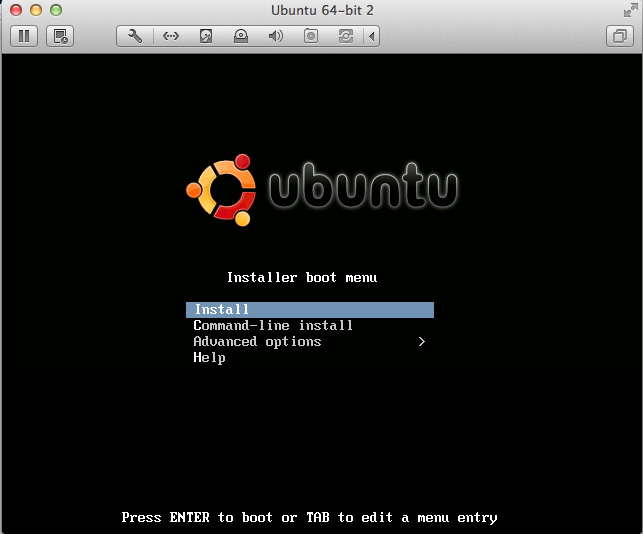Click the Press ENTER to boot hint
Image resolution: width=643 pixels, height=534 pixels.
click(x=310, y=518)
